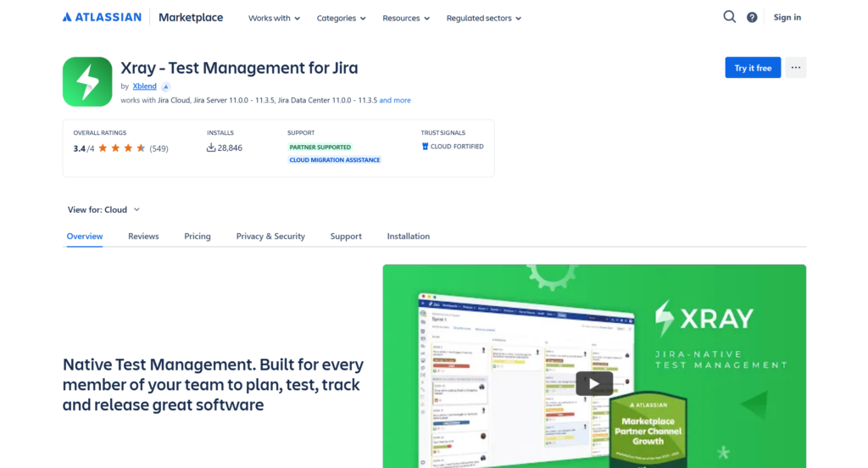Click the Cloud Fortified label

[x=457, y=146]
